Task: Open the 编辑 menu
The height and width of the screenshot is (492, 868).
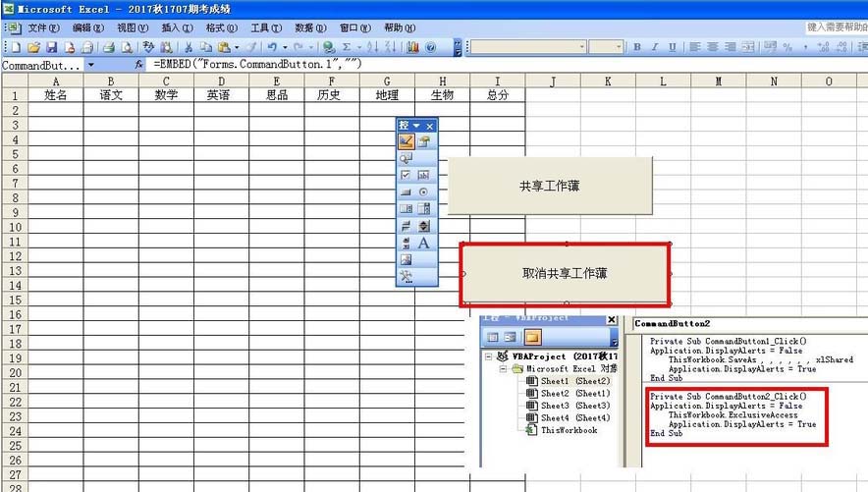Action: pyautogui.click(x=88, y=27)
